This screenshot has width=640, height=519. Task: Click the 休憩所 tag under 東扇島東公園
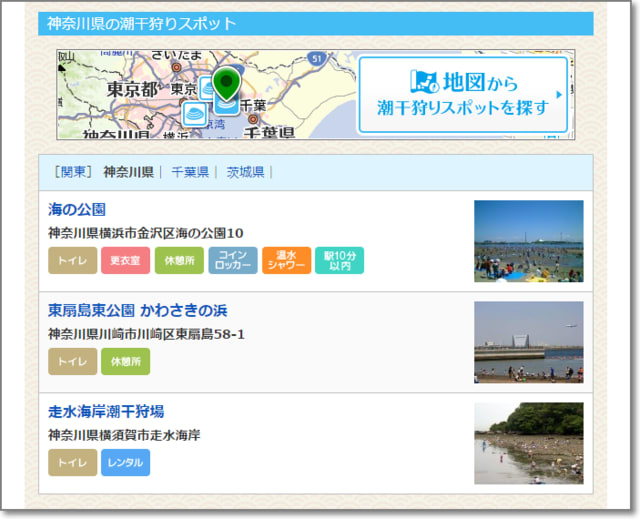125,361
